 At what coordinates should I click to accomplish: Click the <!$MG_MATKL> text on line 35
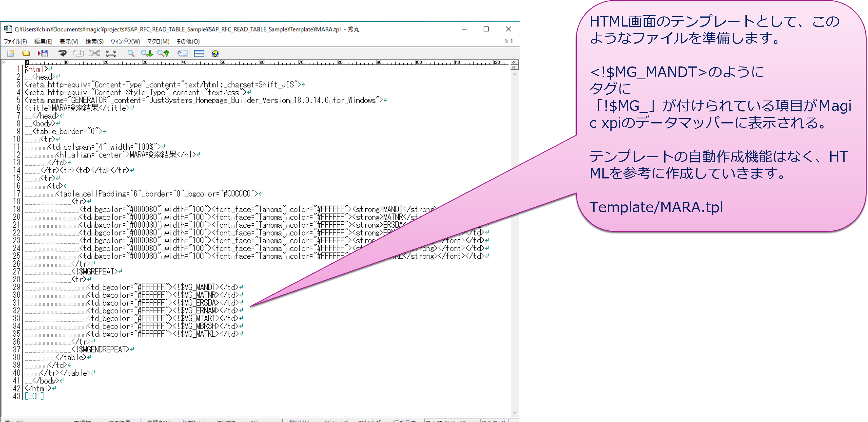coord(196,334)
